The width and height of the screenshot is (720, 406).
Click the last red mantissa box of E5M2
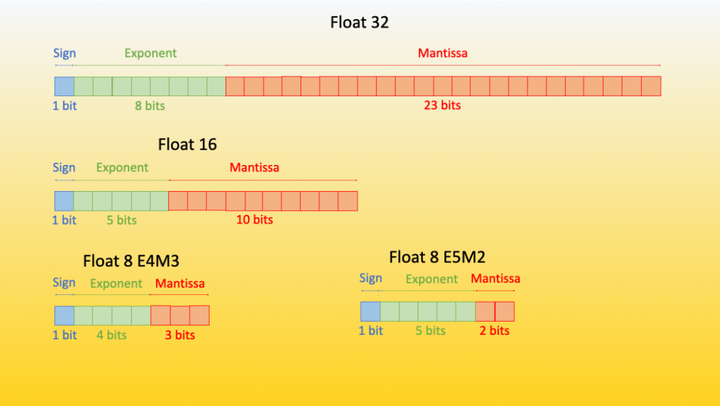505,311
